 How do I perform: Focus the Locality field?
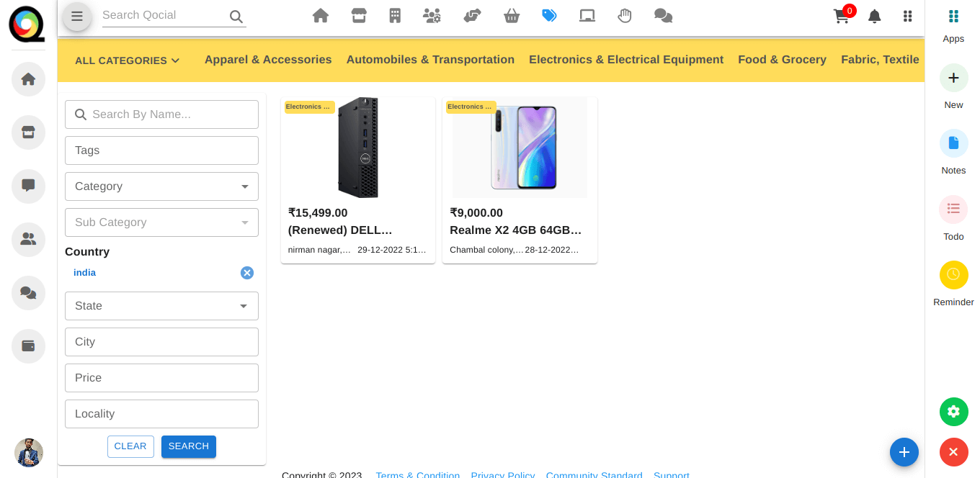pos(161,414)
